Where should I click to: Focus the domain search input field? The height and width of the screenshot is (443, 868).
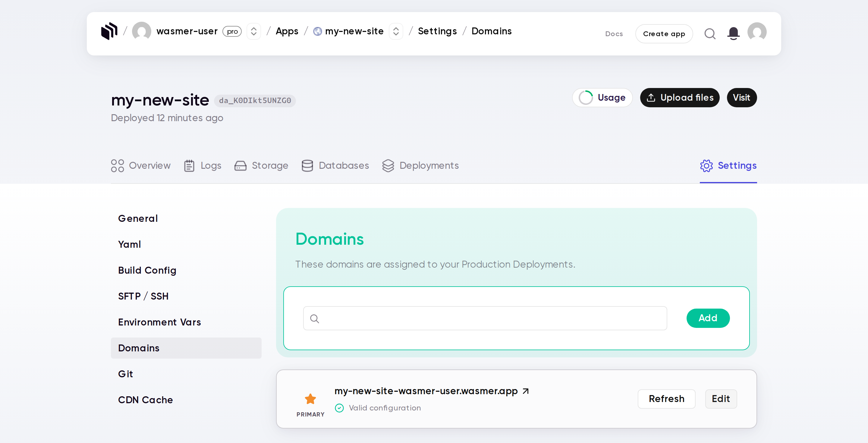[x=485, y=318]
